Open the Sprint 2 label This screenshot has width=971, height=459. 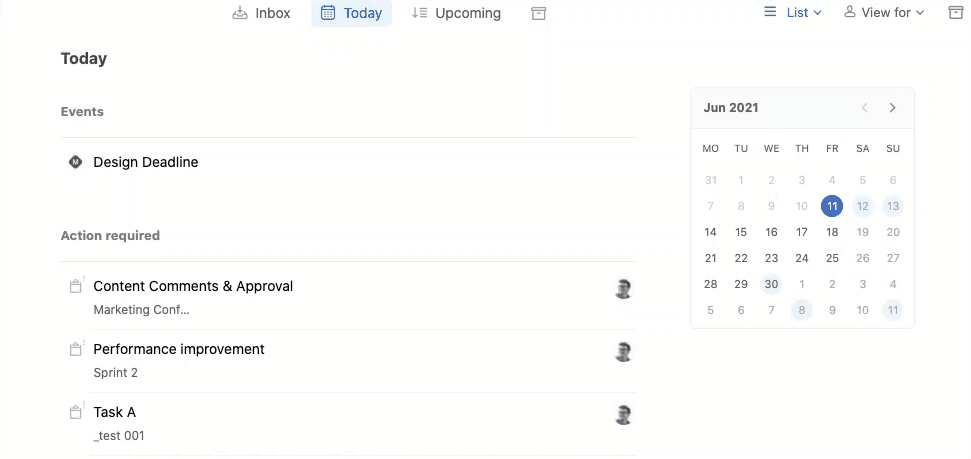click(116, 373)
